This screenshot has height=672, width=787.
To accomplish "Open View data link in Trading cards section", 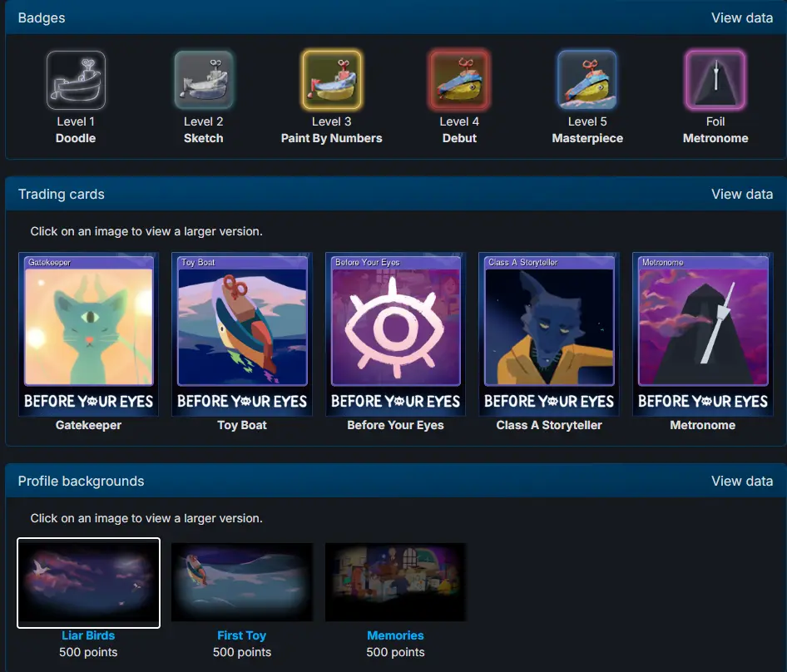I will (x=742, y=195).
